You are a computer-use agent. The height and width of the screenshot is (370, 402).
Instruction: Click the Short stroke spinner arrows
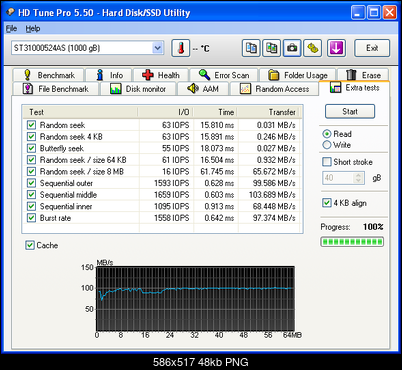[x=359, y=178]
